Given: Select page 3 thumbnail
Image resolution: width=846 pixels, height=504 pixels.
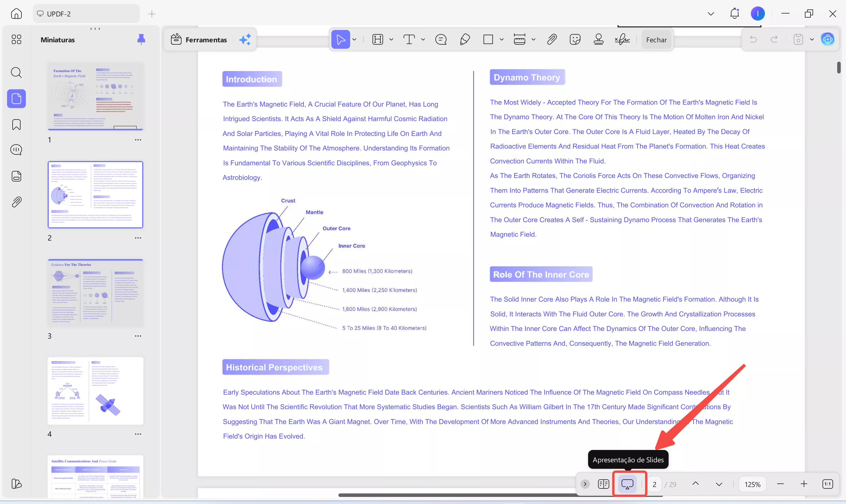Looking at the screenshot, I should tap(95, 293).
